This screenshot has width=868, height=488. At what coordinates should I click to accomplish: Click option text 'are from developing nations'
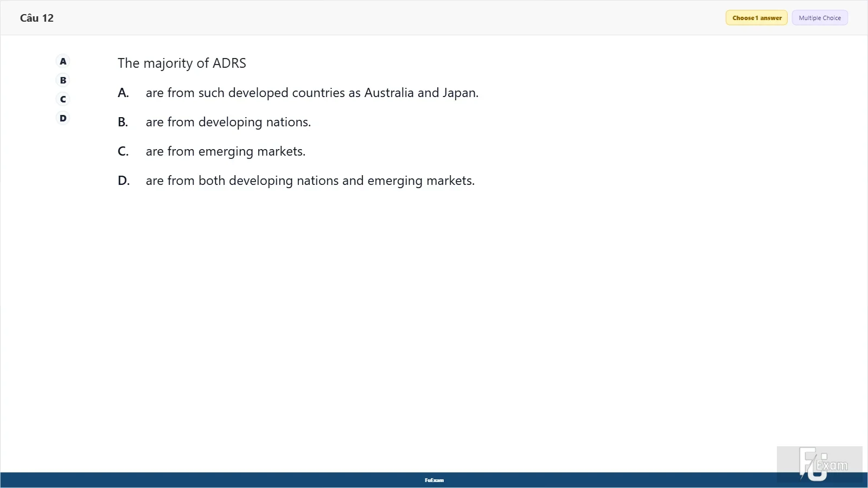228,123
